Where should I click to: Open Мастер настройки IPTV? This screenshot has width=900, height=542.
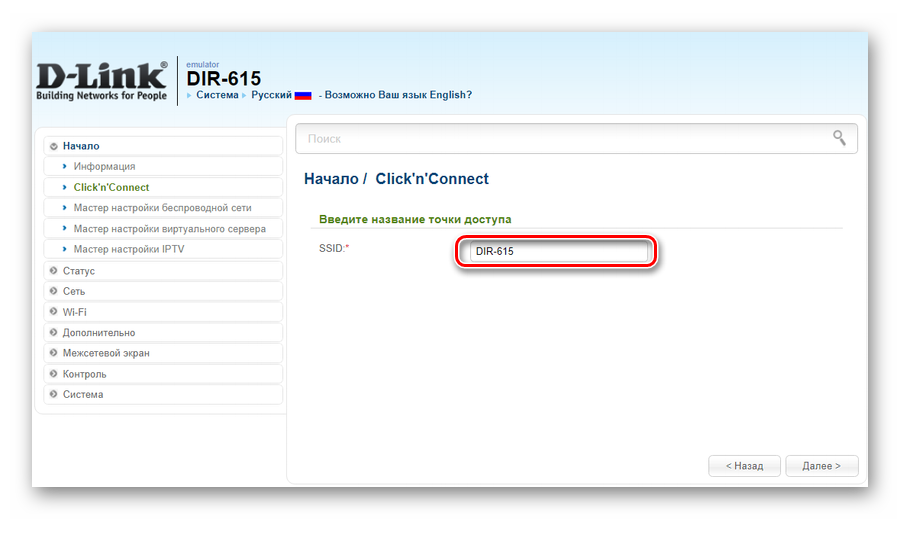coord(128,249)
